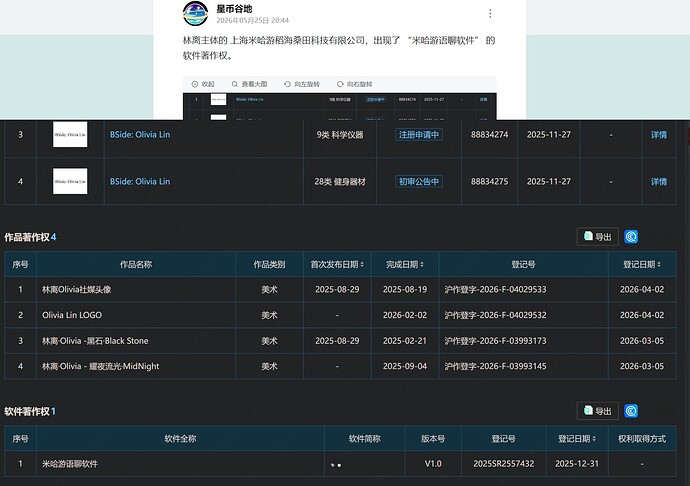Click blue round icon beside 软件著作权 导出
This screenshot has width=690, height=486.
[x=631, y=411]
